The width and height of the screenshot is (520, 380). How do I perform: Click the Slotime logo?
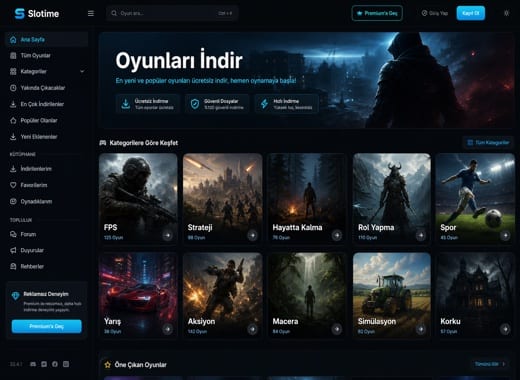coord(37,14)
